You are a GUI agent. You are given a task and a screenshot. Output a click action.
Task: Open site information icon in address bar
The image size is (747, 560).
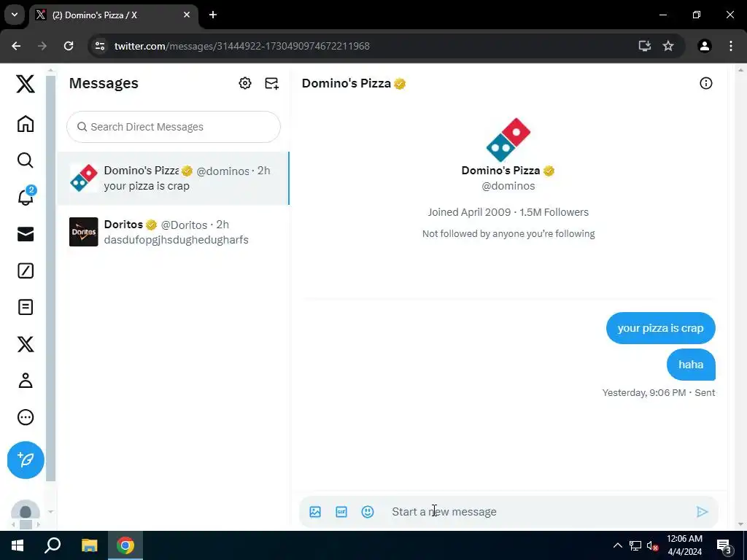coord(99,46)
